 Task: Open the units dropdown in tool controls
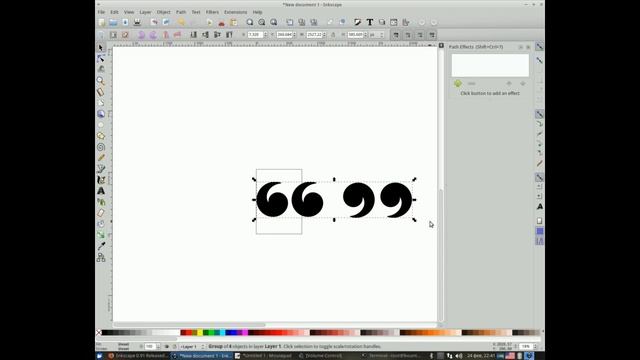(376, 35)
